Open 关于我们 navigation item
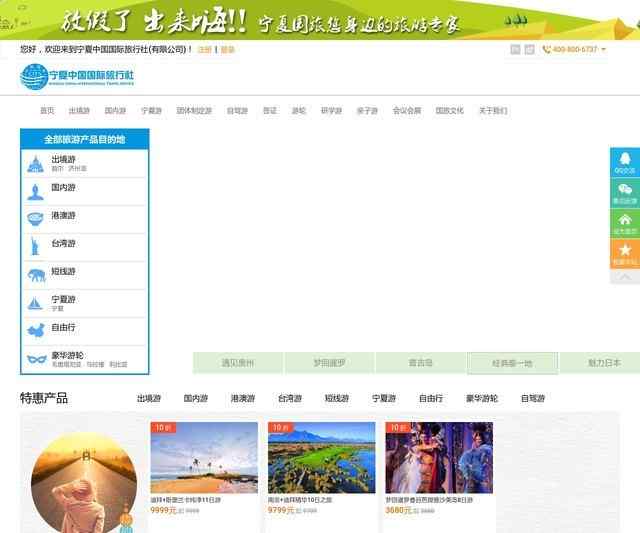The height and width of the screenshot is (533, 640). pyautogui.click(x=493, y=111)
